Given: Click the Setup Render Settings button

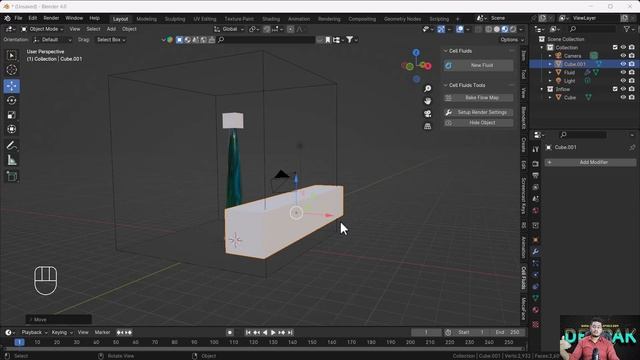Looking at the screenshot, I should [x=478, y=112].
